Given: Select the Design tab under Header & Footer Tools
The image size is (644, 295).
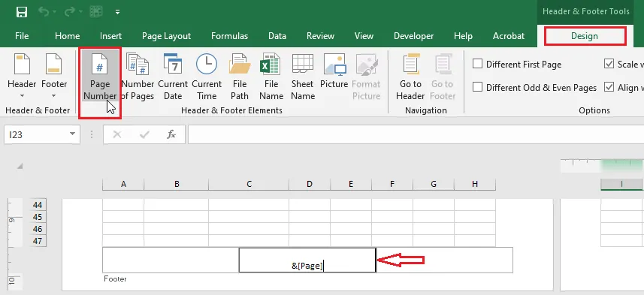Looking at the screenshot, I should point(585,36).
